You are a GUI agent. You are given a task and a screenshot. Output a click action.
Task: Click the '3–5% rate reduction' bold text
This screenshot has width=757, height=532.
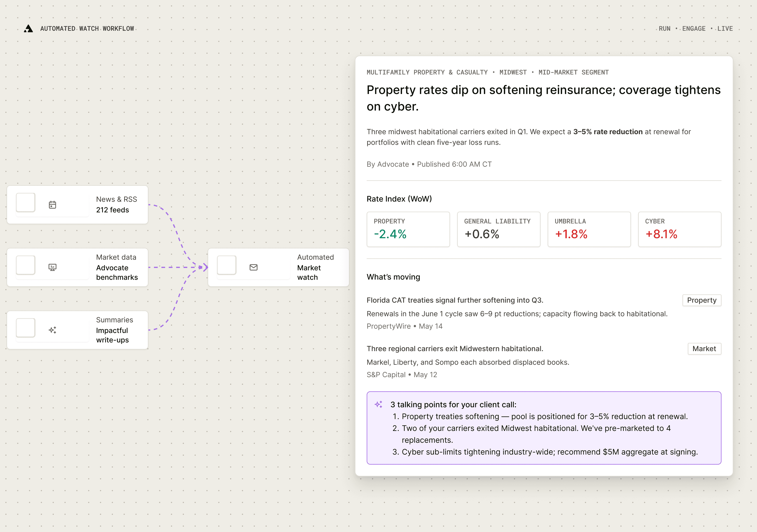click(x=608, y=132)
